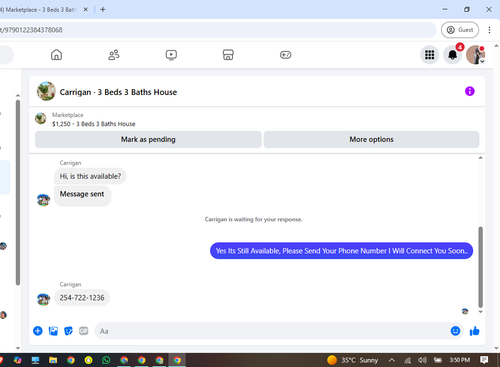Screen dimensions: 500x367
Task: Close the Marketplace browser tab
Action: coord(86,10)
